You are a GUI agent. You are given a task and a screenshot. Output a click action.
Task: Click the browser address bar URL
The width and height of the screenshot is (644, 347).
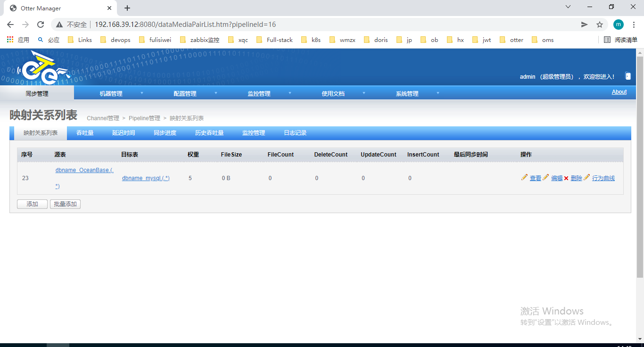coord(185,25)
